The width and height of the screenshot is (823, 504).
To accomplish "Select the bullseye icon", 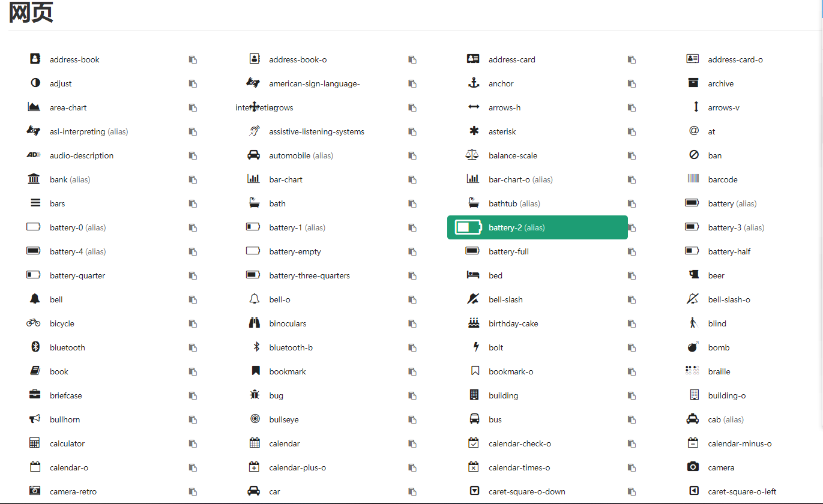I will (255, 419).
